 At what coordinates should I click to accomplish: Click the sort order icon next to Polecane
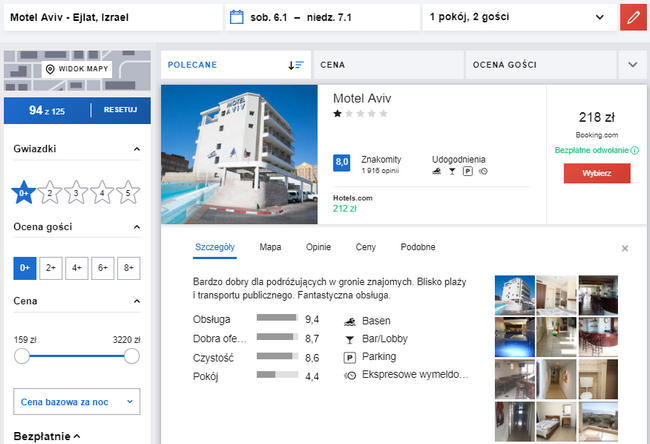coord(296,65)
